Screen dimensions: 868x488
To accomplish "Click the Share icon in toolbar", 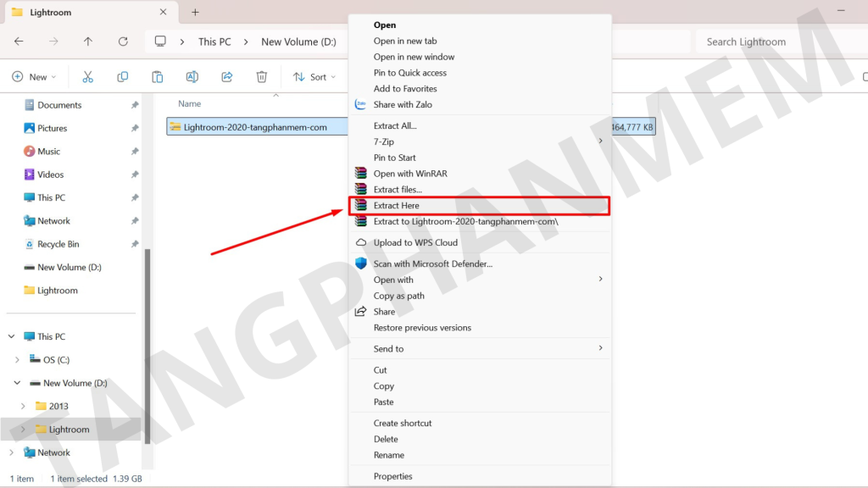I will click(227, 77).
